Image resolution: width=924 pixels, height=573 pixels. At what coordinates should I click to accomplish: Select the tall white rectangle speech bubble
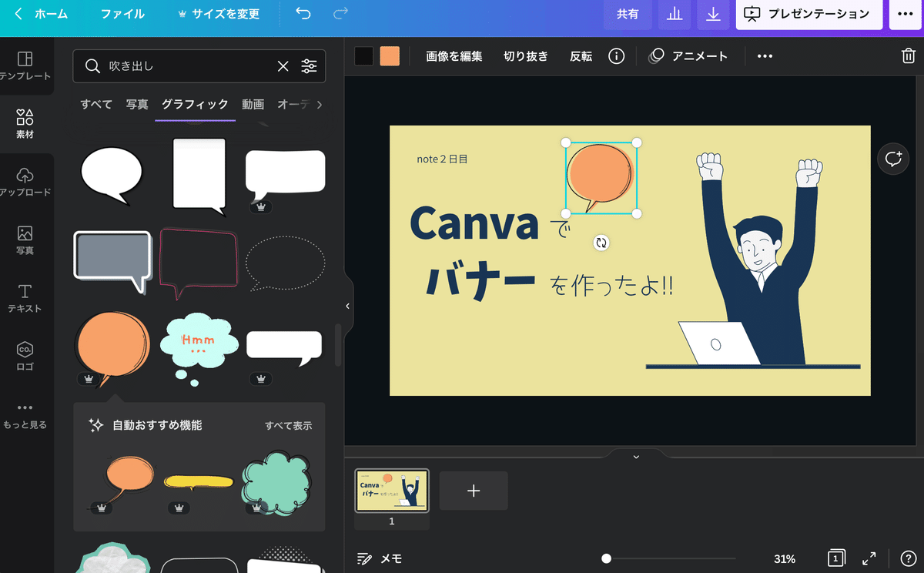point(199,176)
